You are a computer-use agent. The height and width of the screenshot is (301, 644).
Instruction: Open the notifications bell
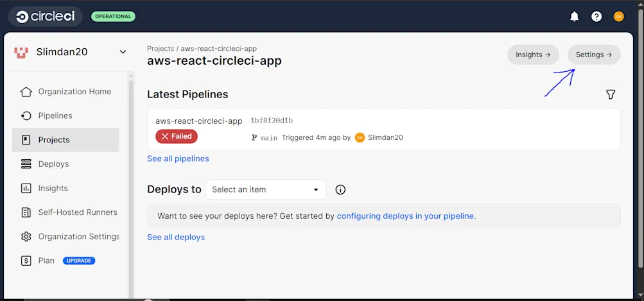pos(575,17)
